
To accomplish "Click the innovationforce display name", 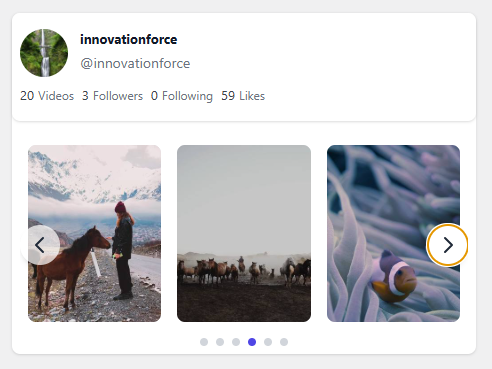I will click(x=129, y=40).
